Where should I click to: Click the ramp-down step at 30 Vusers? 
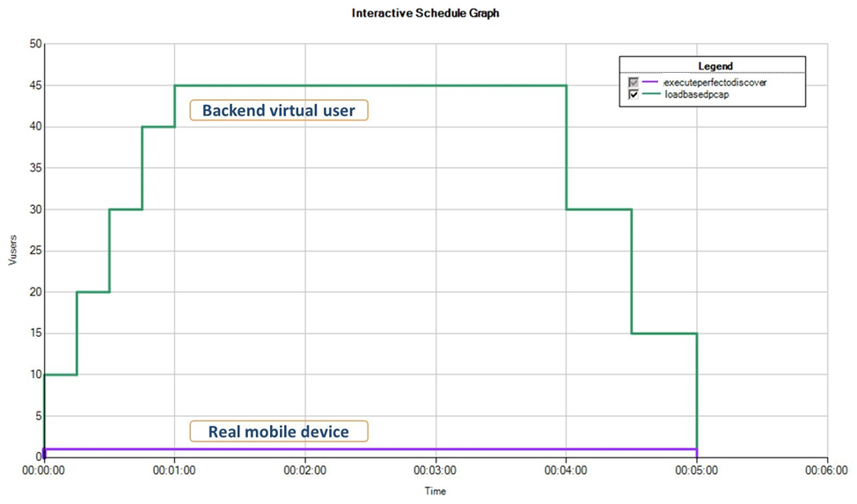pos(599,209)
